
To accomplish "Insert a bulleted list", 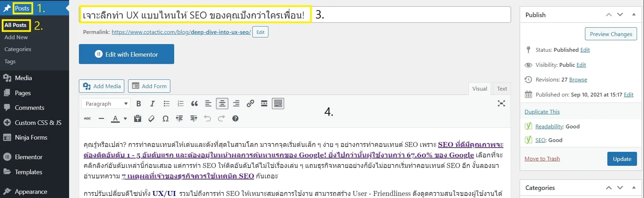I will [x=166, y=104].
